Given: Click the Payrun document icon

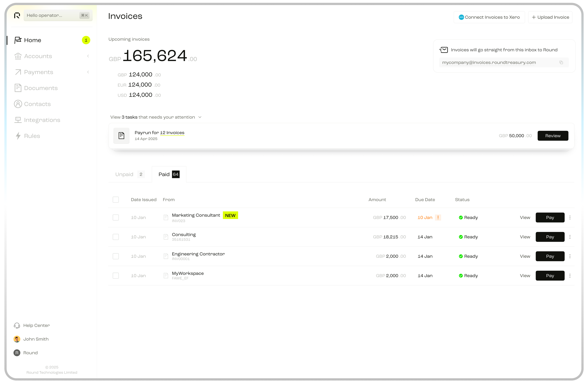Looking at the screenshot, I should pos(121,136).
